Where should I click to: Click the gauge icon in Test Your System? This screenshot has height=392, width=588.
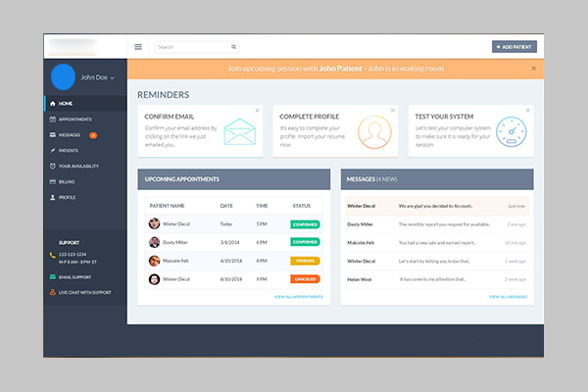click(x=512, y=130)
